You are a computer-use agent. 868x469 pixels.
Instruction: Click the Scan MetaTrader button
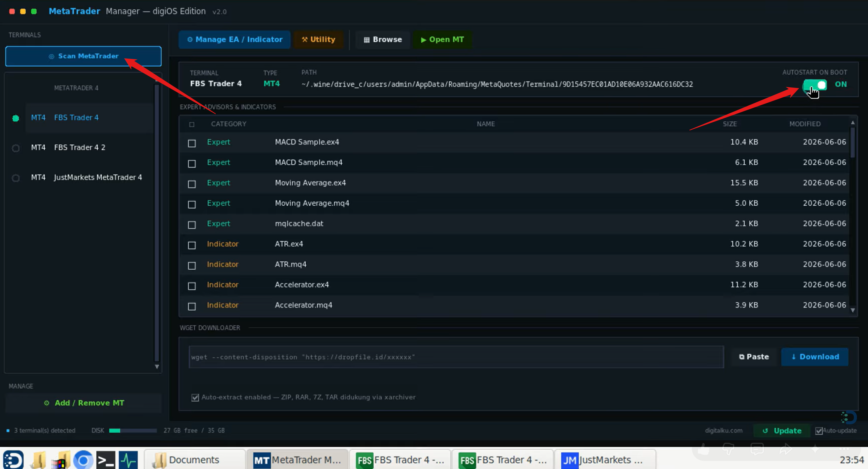point(83,56)
